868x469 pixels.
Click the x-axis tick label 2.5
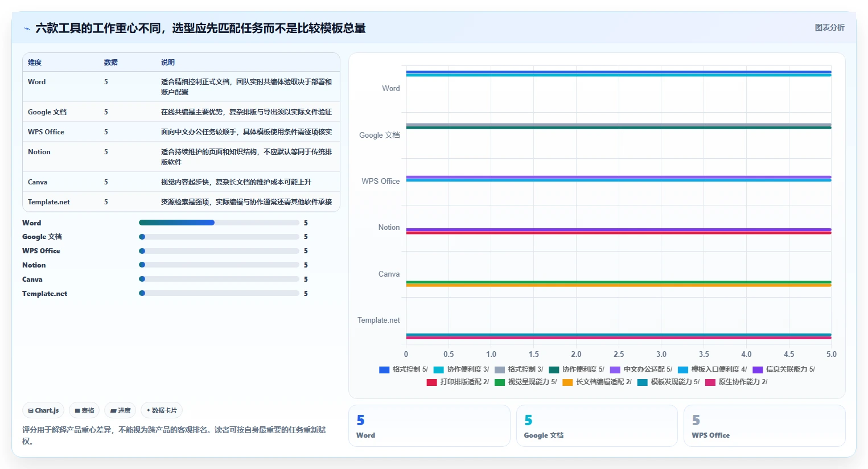(x=619, y=354)
